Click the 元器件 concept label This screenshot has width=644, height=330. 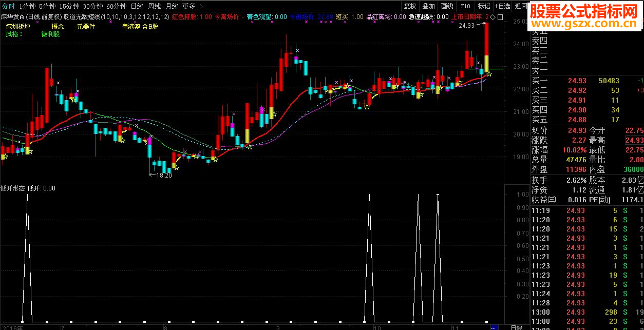(x=86, y=26)
